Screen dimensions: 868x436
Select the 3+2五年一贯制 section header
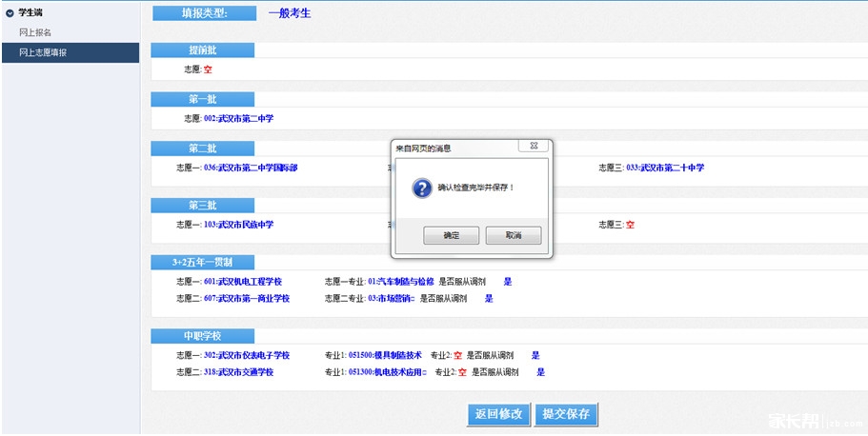click(202, 262)
